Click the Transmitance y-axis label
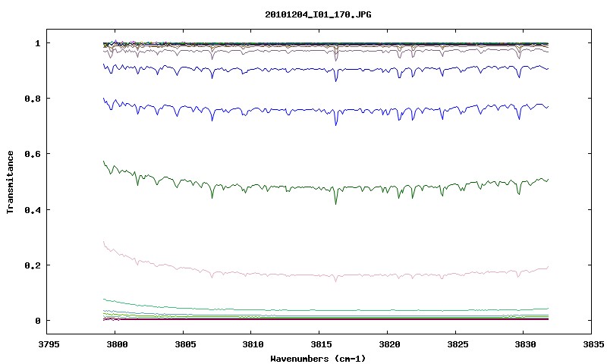Screen dimensions: 607x364 tap(10, 182)
